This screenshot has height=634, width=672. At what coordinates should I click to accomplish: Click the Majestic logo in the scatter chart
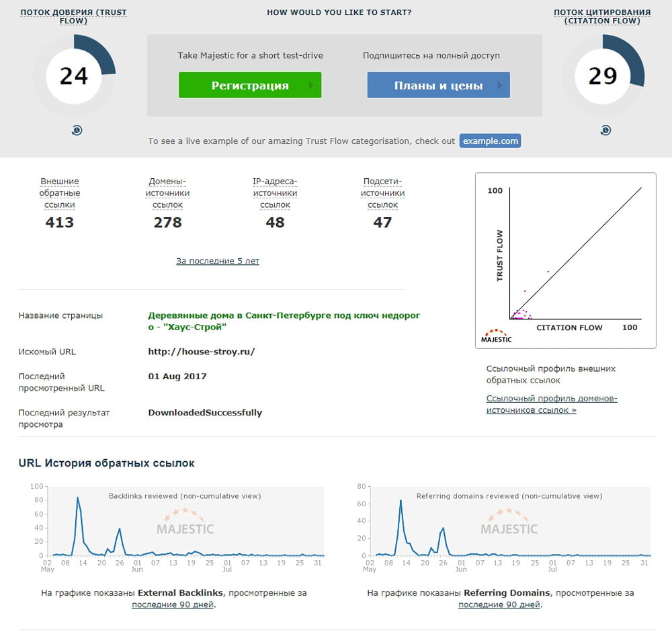coord(497,336)
